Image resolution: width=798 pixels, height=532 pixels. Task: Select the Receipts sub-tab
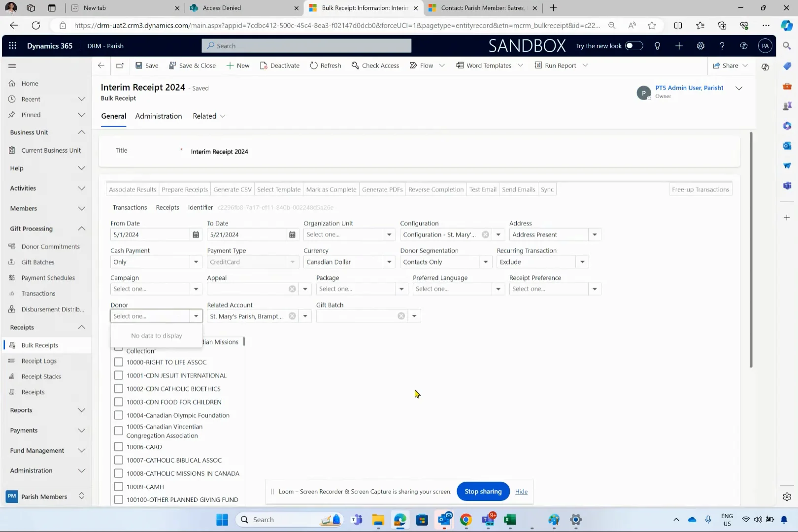pyautogui.click(x=167, y=207)
